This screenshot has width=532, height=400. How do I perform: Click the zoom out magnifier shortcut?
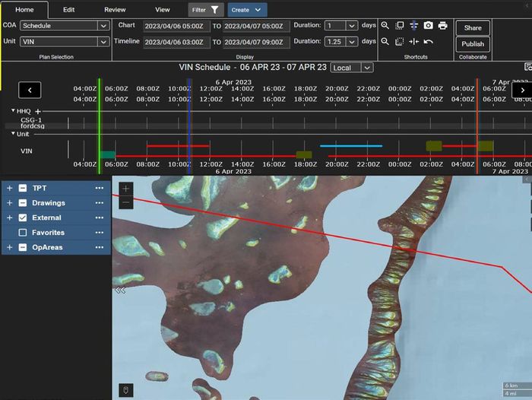click(x=385, y=42)
